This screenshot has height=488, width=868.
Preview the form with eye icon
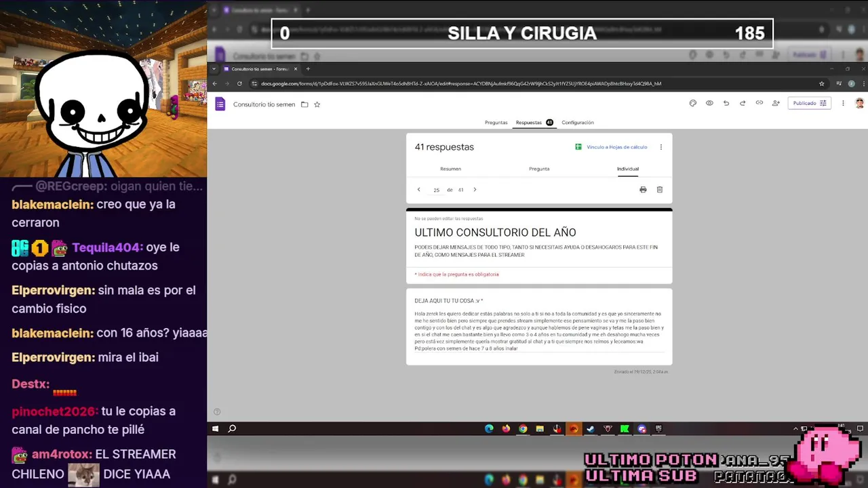pyautogui.click(x=709, y=103)
